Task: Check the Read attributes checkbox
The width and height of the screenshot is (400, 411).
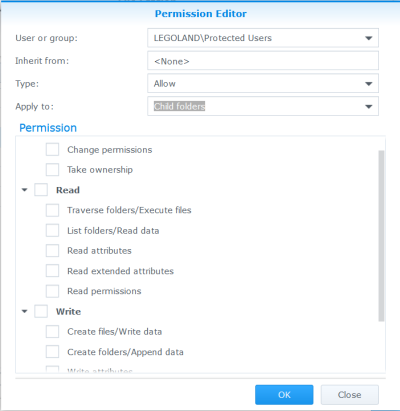Action: pos(52,251)
